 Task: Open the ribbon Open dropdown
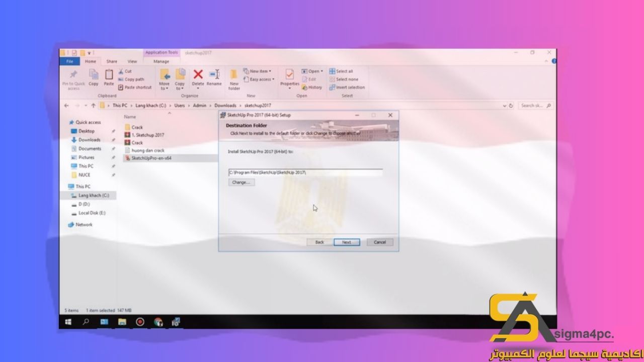312,71
